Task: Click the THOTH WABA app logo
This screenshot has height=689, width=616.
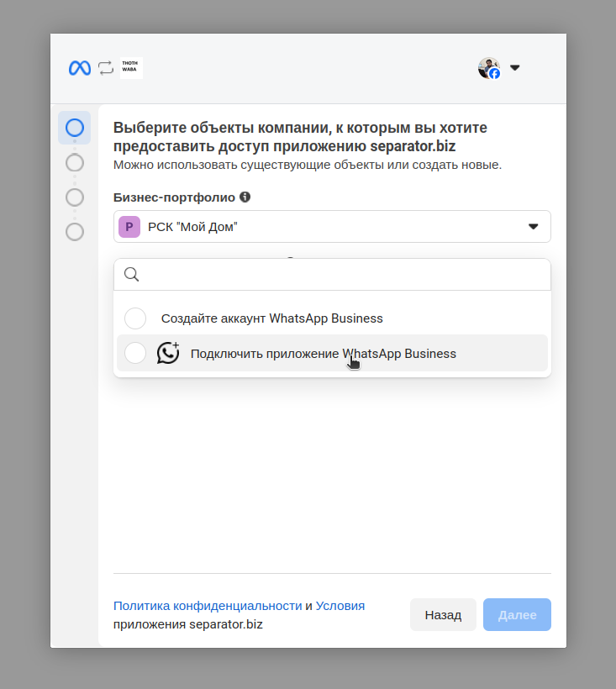Action: tap(131, 68)
